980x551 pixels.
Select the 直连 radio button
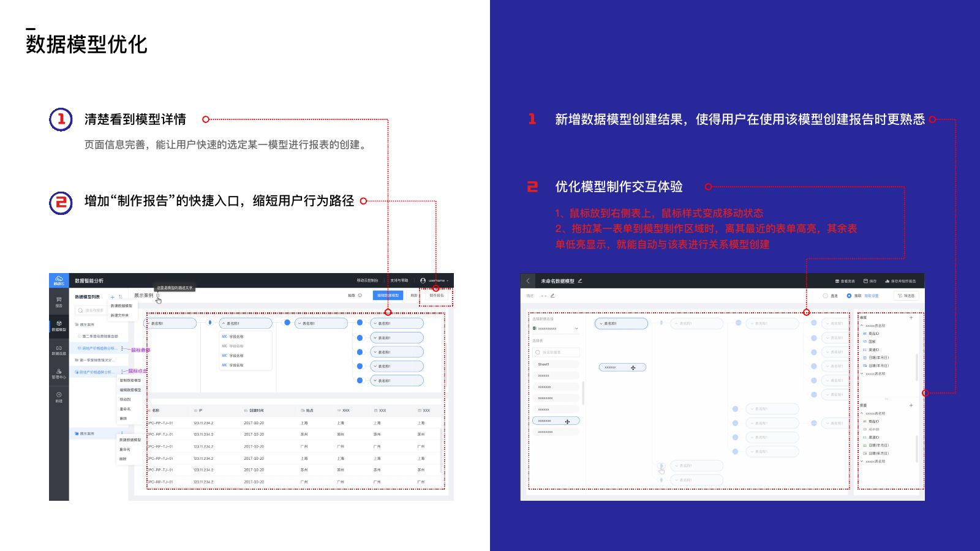(825, 296)
